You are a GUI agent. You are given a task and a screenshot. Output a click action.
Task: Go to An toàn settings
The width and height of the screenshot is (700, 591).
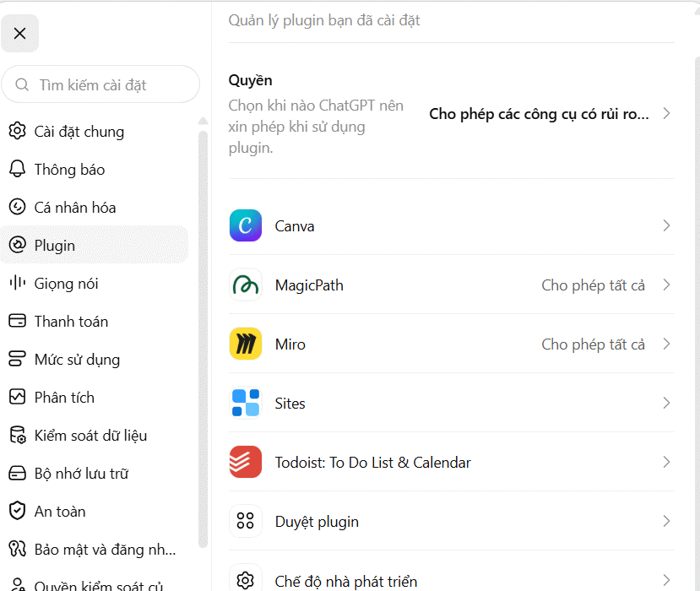click(95, 511)
